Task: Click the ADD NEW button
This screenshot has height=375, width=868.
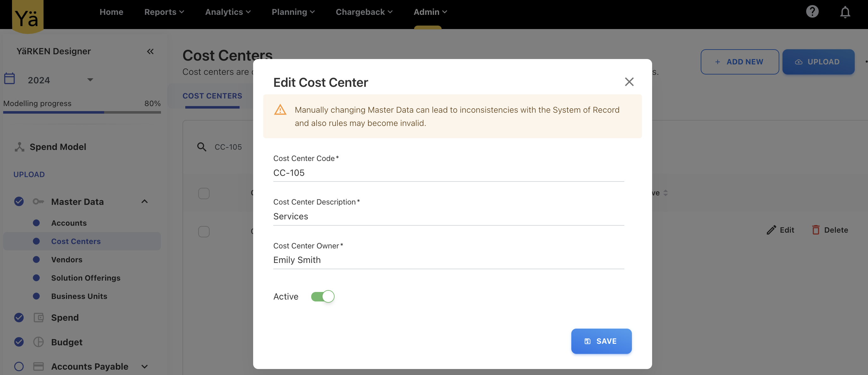Action: coord(739,62)
